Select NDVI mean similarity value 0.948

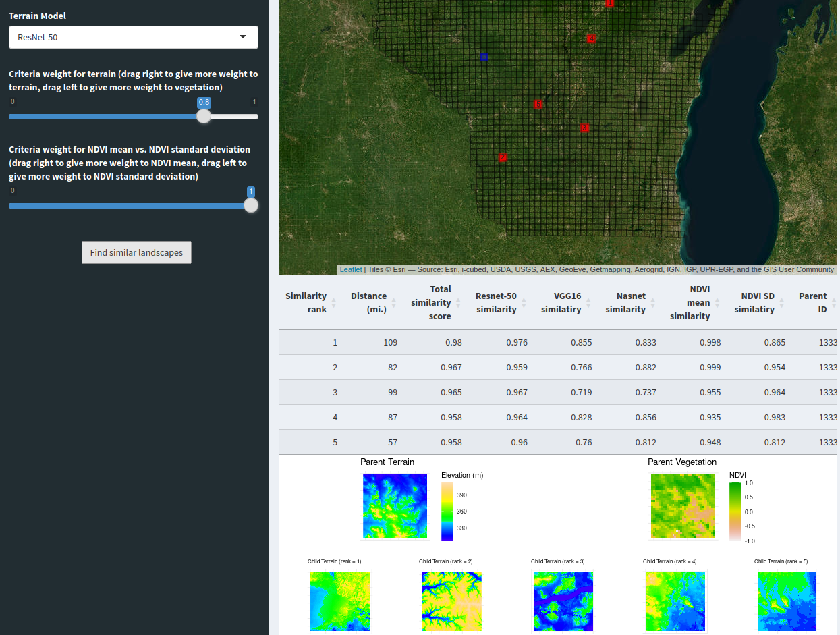[x=710, y=442]
